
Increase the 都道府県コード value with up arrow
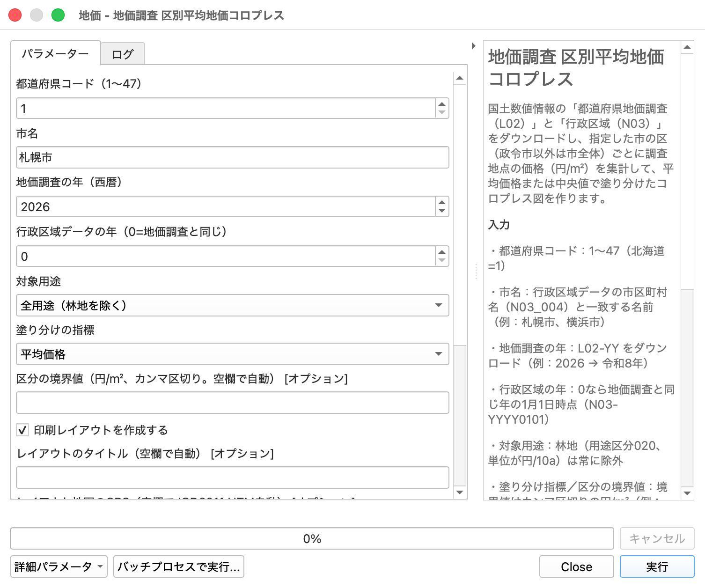coord(441,104)
